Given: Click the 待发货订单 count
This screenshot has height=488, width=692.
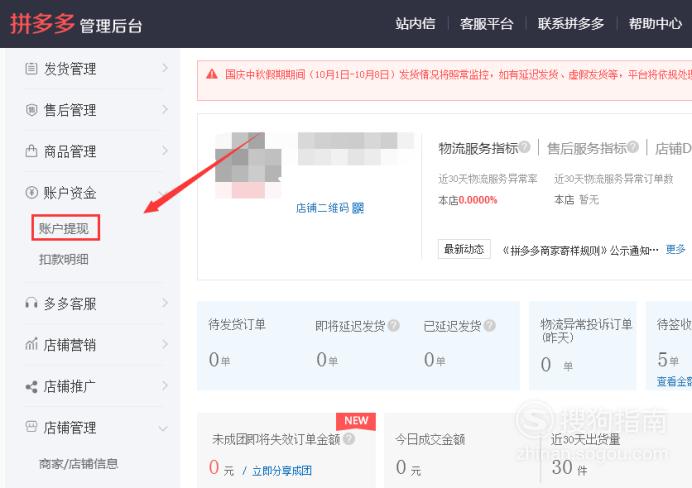Looking at the screenshot, I should 219,360.
